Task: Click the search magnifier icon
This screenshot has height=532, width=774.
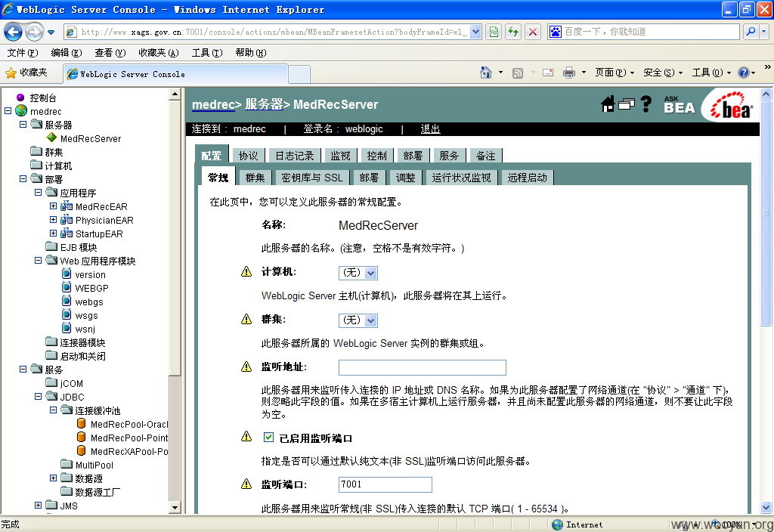Action: point(751,32)
